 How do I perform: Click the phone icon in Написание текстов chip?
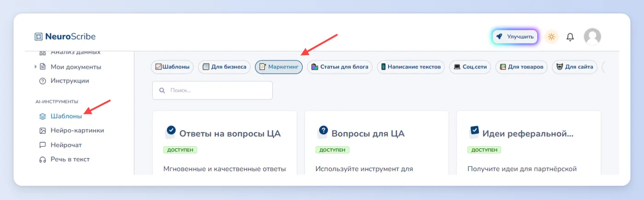pyautogui.click(x=383, y=67)
